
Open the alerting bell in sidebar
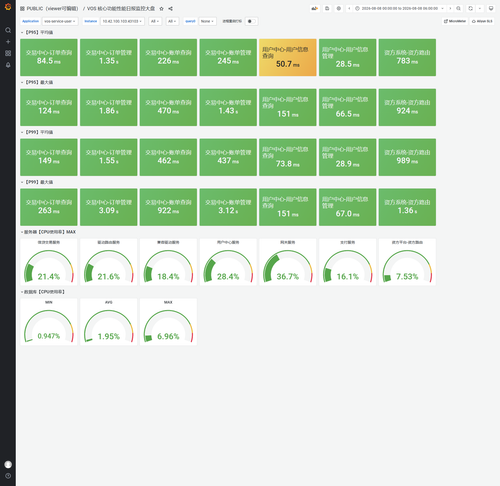pos(8,65)
